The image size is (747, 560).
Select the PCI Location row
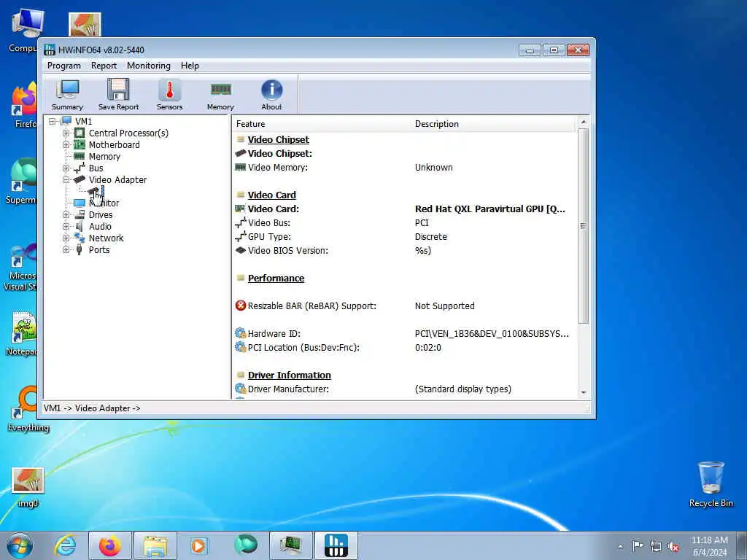(405, 348)
